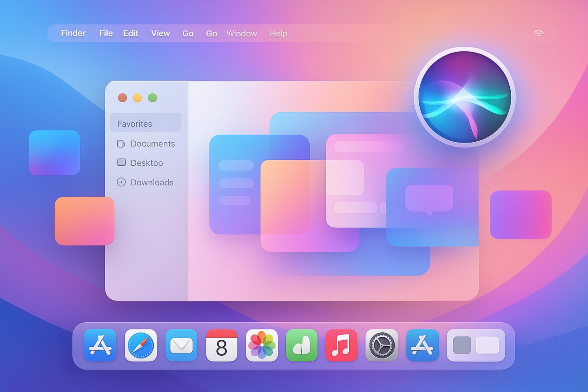588x392 pixels.
Task: Launch the Mail app in the dock
Action: tap(181, 345)
